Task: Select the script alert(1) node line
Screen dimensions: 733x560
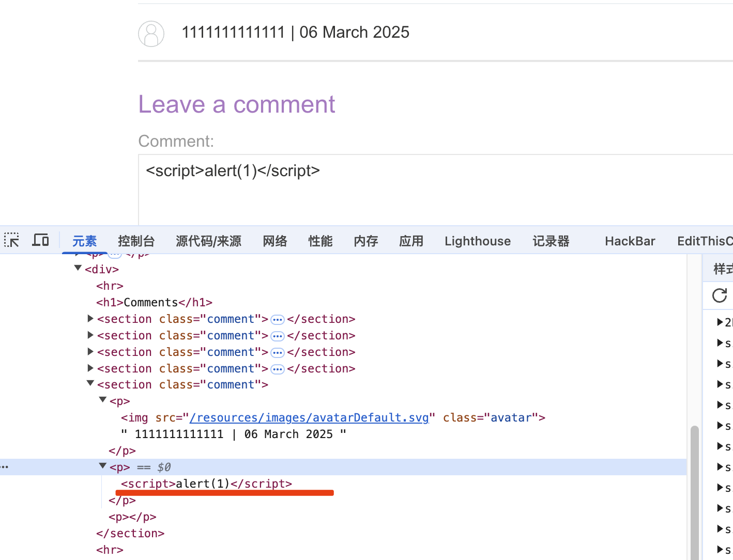Action: click(x=207, y=484)
